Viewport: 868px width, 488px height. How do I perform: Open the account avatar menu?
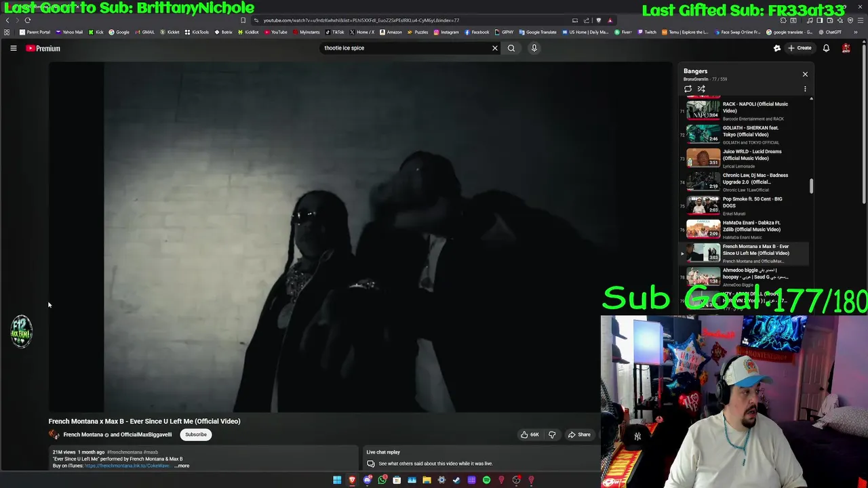846,48
